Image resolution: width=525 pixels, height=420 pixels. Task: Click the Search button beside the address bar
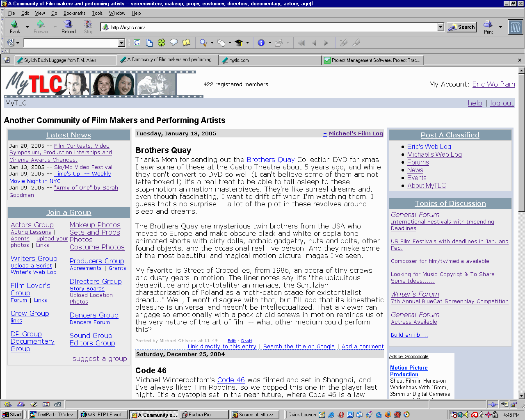[461, 27]
